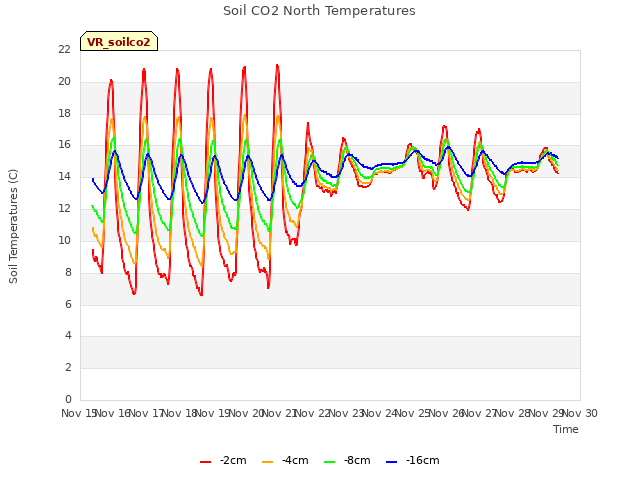This screenshot has width=640, height=480.
Task: Click the Nov 18 x-axis tick label
Action: [x=180, y=413]
